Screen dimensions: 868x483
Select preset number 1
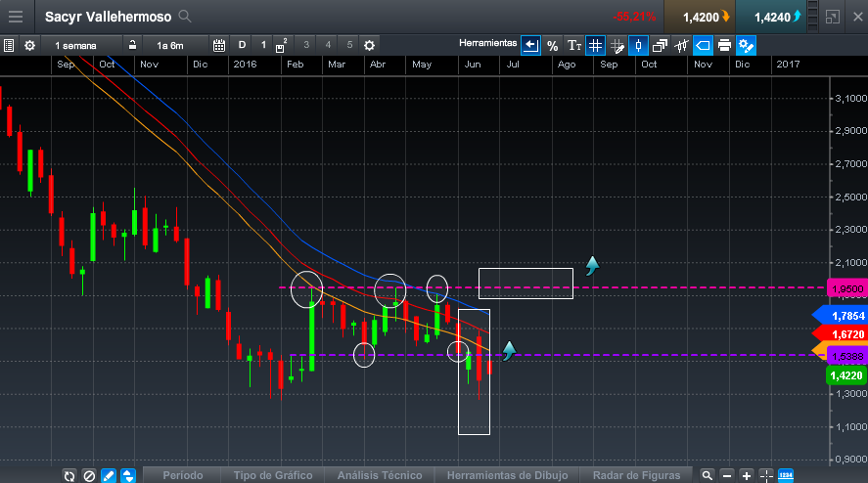(x=263, y=45)
